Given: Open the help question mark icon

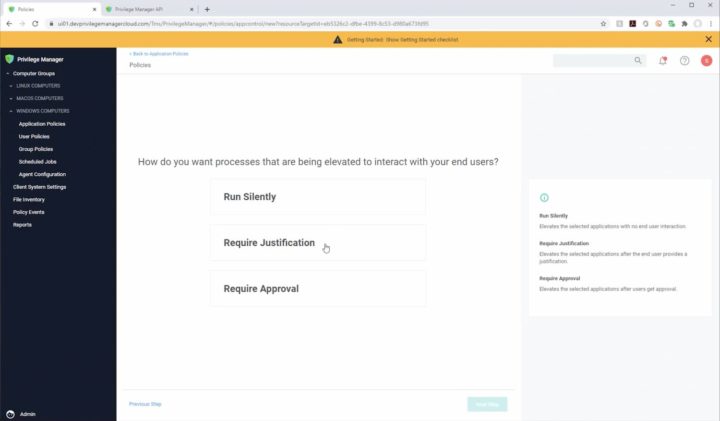Looking at the screenshot, I should pyautogui.click(x=684, y=61).
